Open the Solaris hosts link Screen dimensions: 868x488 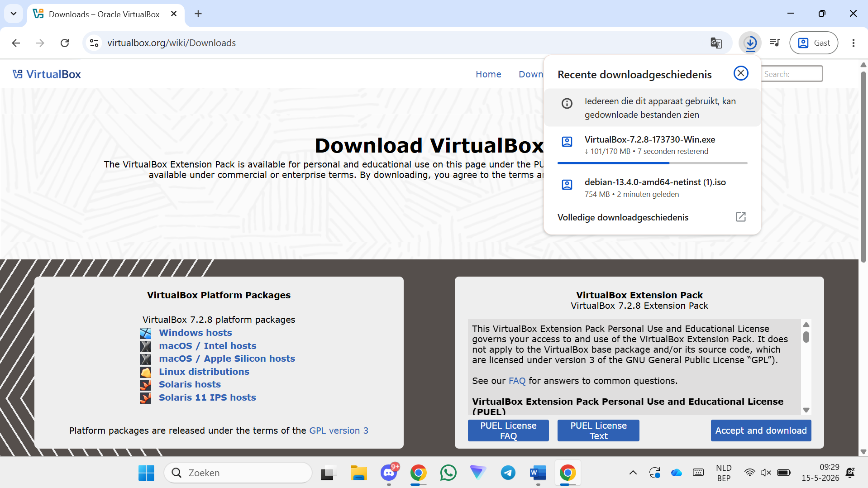(x=190, y=384)
